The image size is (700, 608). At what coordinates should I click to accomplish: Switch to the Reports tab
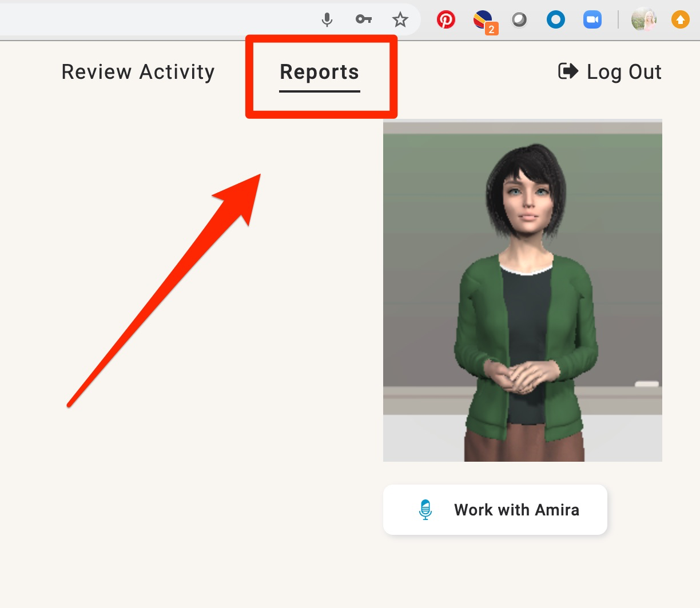click(320, 73)
